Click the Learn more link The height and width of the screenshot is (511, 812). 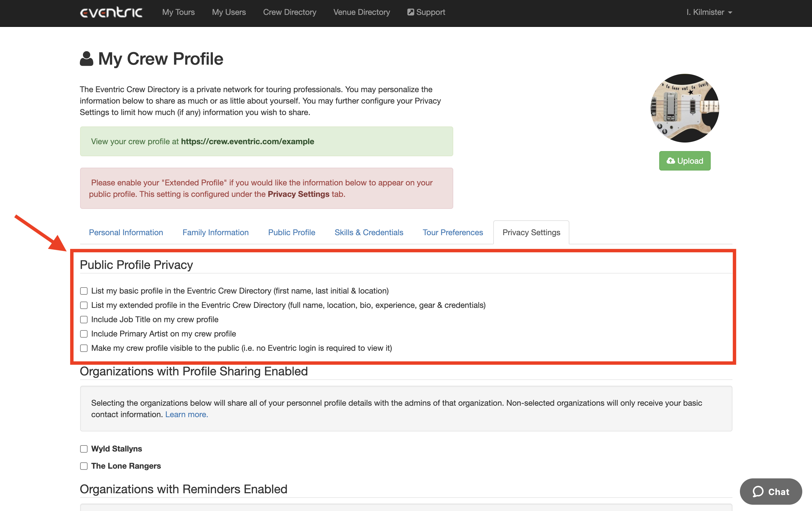point(187,415)
